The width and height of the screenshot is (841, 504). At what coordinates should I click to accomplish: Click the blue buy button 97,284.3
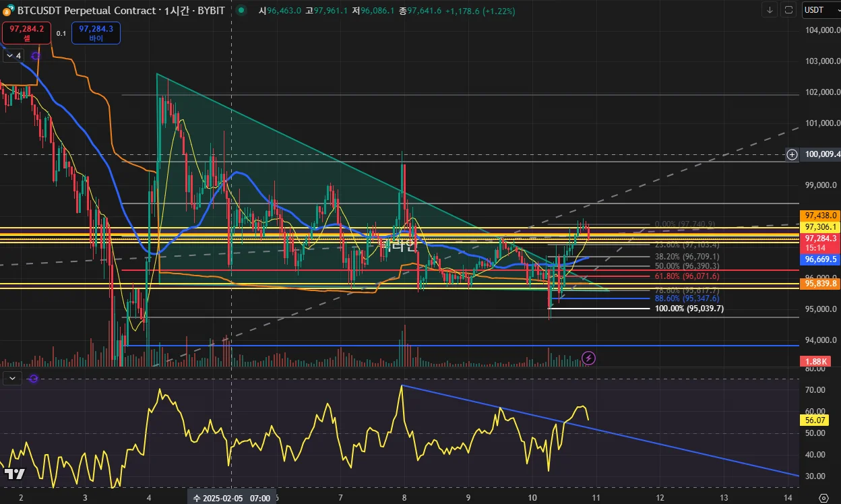click(x=96, y=33)
